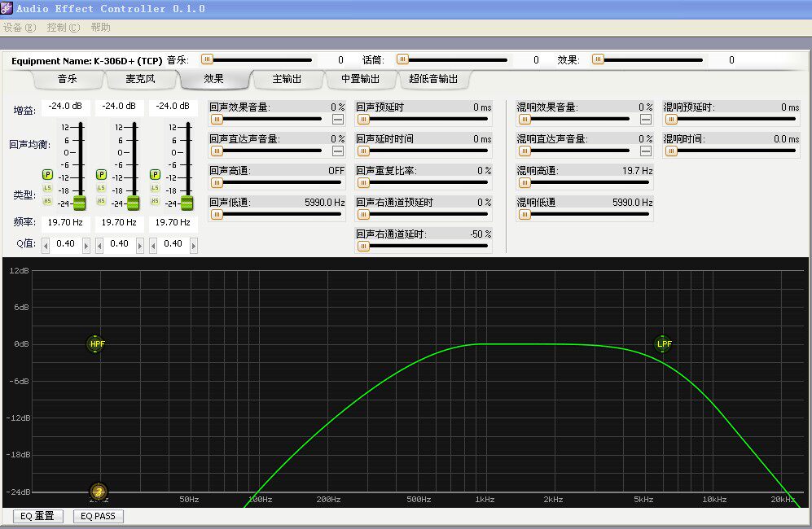Screen dimensions: 812x529
Task: Click the EQ PASS button
Action: point(98,516)
